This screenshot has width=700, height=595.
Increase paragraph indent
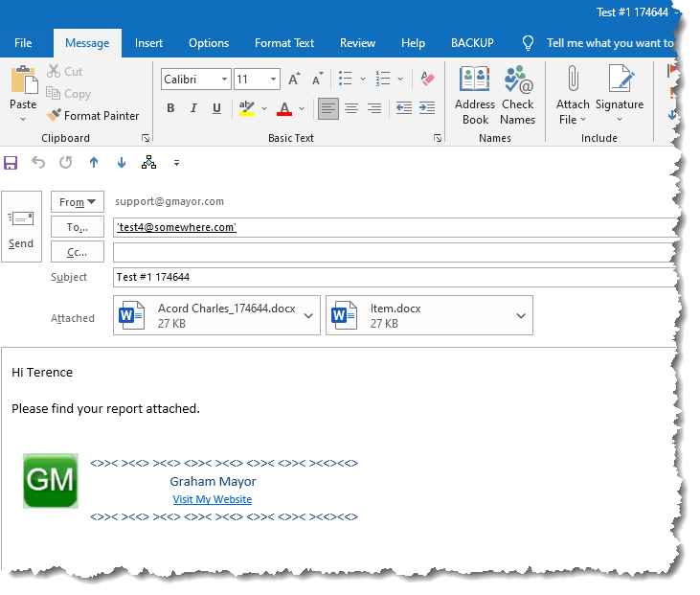[x=427, y=107]
